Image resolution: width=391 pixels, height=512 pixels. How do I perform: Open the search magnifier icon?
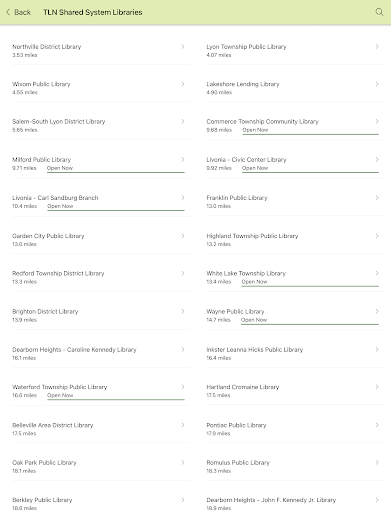pyautogui.click(x=379, y=12)
